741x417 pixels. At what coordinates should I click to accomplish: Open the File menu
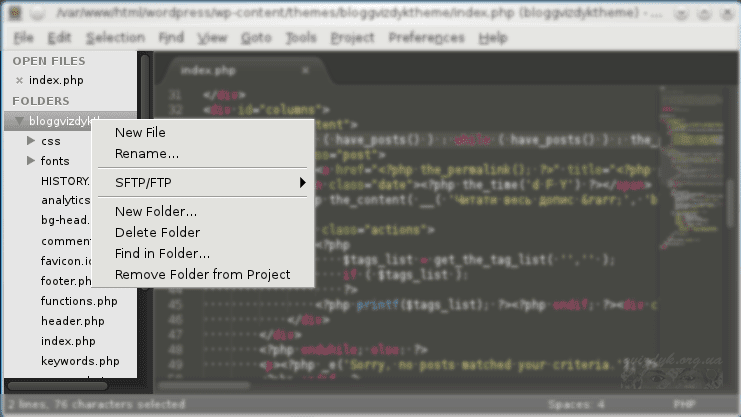[x=23, y=37]
